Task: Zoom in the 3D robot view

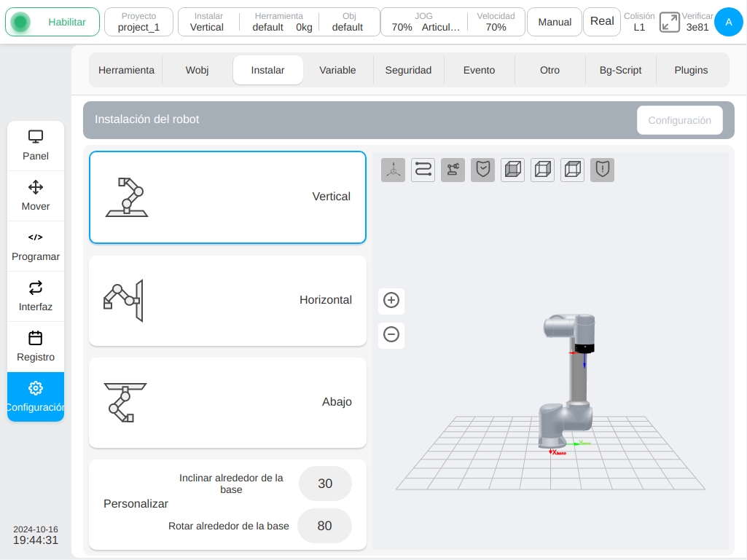Action: (x=391, y=301)
